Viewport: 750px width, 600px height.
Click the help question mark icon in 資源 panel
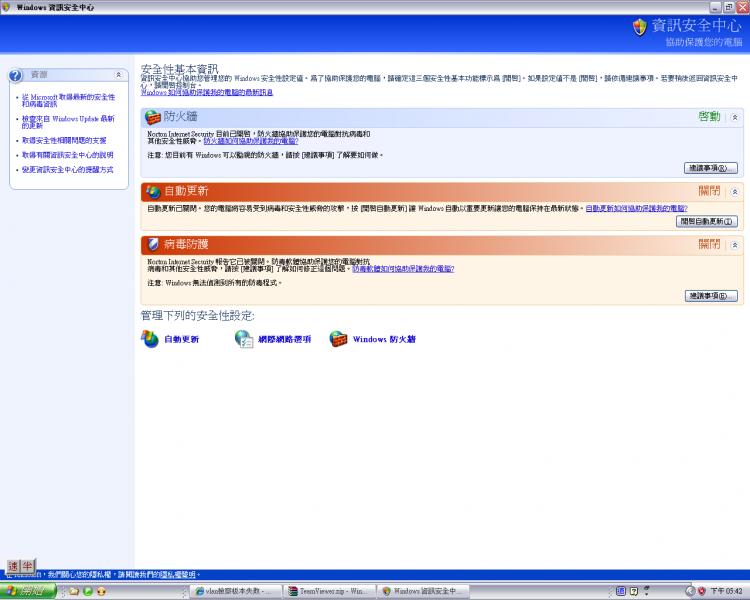tap(15, 75)
